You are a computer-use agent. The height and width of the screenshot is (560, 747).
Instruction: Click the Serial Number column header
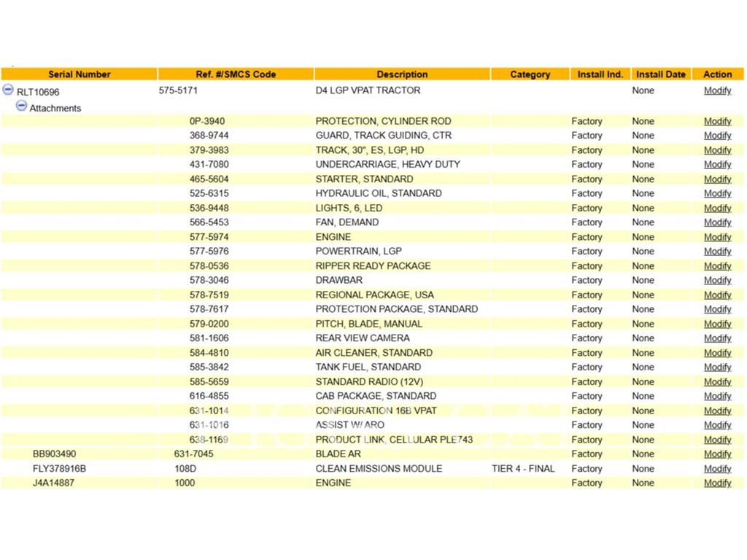79,74
